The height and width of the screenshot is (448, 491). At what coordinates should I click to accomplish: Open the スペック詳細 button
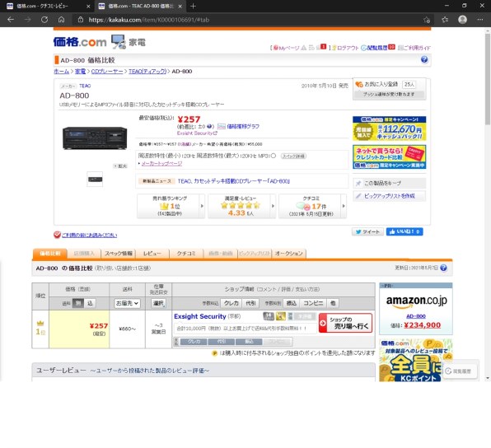[293, 156]
